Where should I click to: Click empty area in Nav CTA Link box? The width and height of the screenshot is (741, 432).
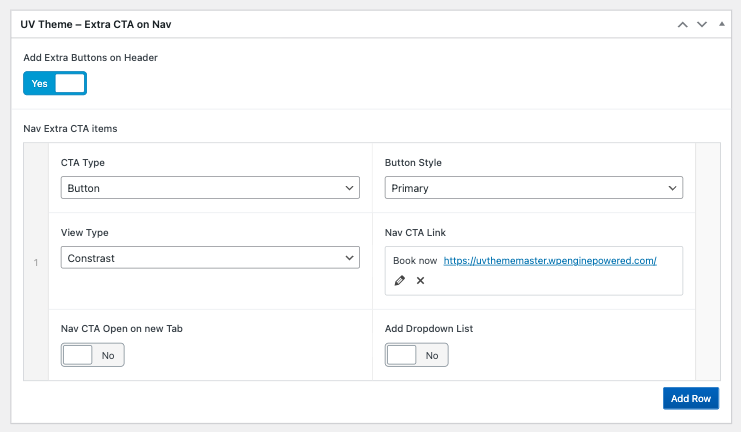point(560,281)
